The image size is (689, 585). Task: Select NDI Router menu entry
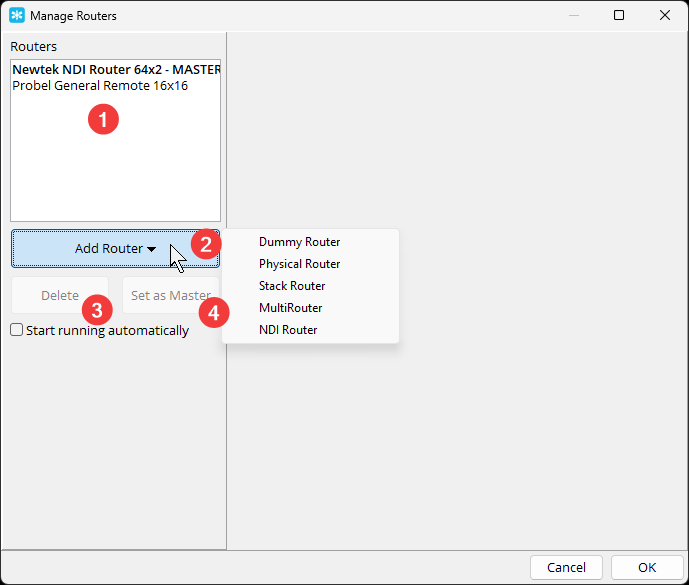click(310, 330)
